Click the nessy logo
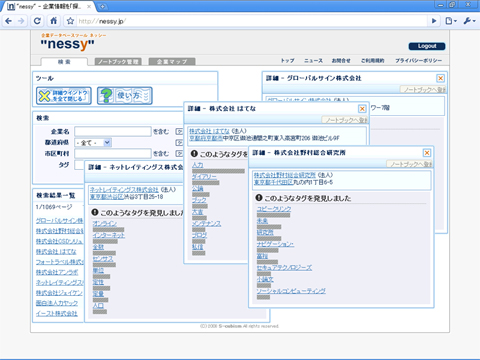 pos(68,44)
